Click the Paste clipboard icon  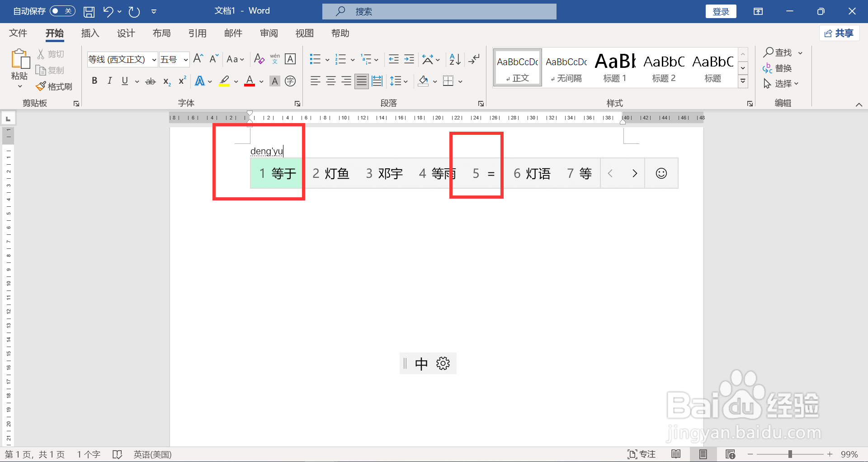(20, 59)
